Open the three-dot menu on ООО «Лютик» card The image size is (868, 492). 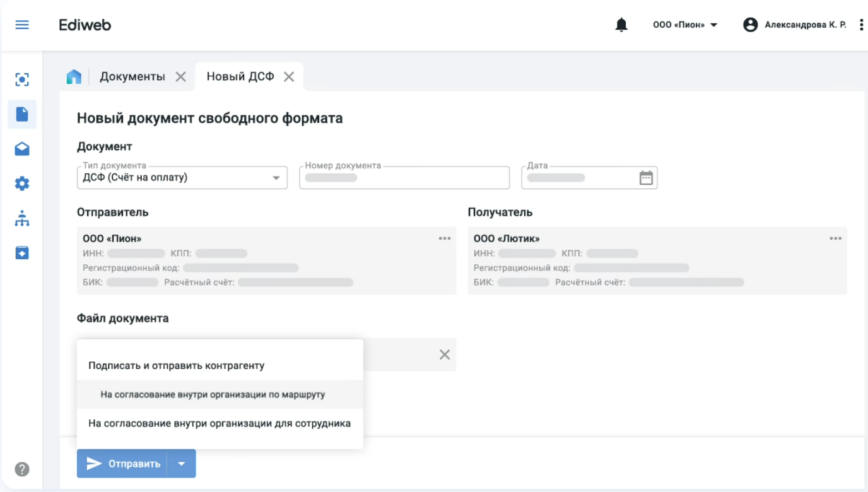836,238
